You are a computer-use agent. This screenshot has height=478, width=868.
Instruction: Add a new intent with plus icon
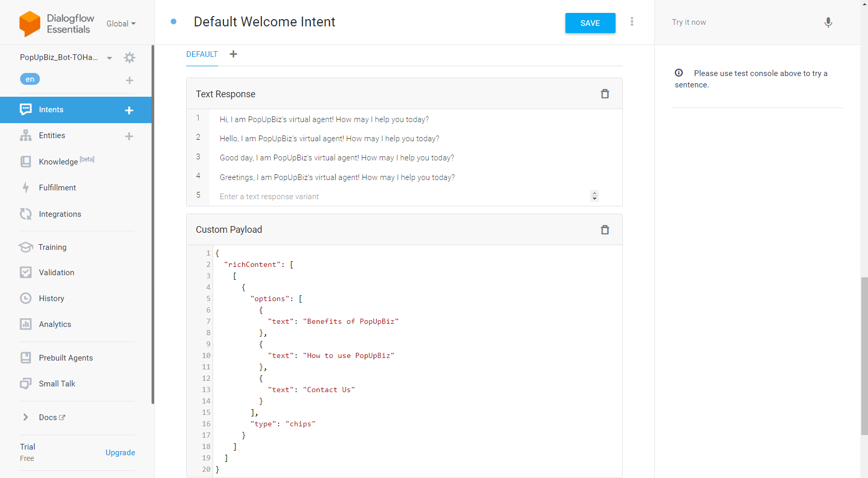129,110
